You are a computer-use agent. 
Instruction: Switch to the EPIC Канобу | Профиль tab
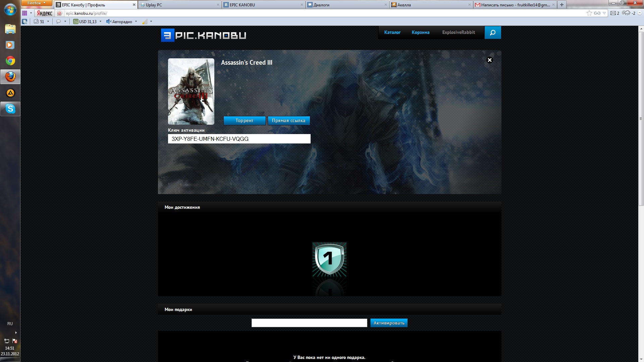click(x=96, y=5)
